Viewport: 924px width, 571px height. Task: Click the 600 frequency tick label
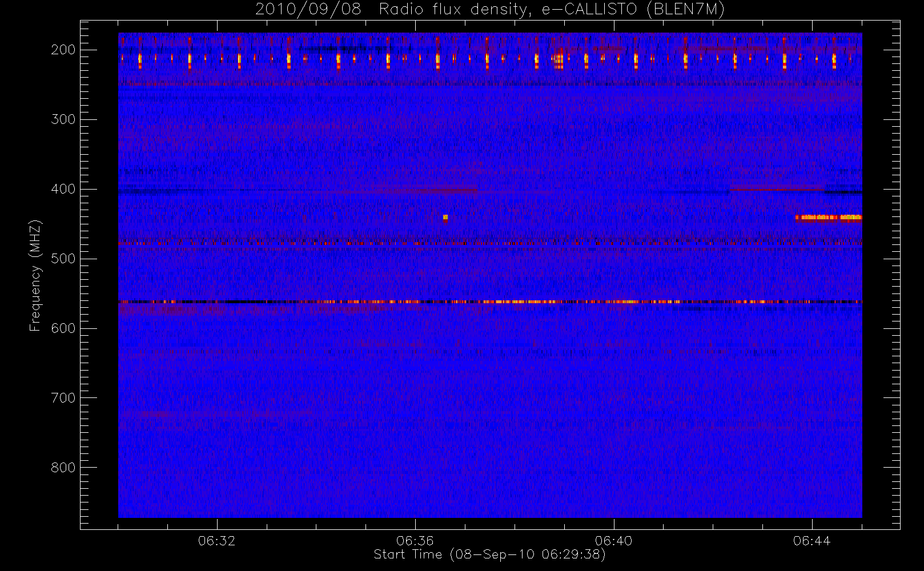[63, 328]
